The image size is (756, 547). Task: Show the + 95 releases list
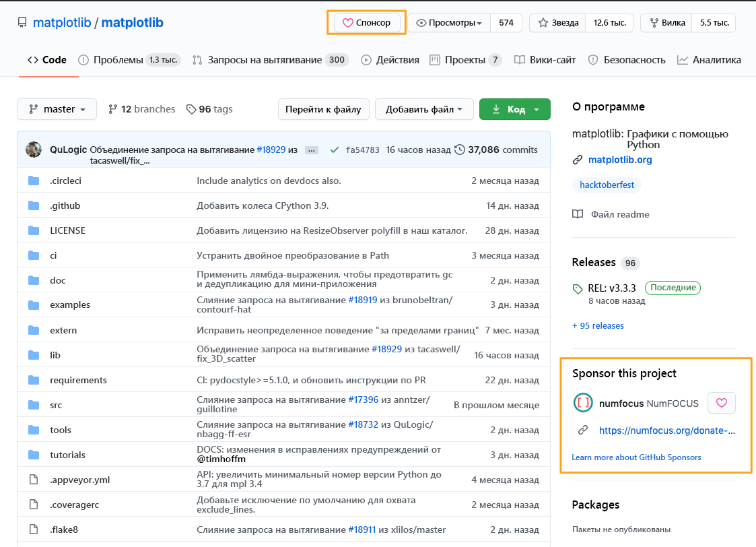[598, 325]
